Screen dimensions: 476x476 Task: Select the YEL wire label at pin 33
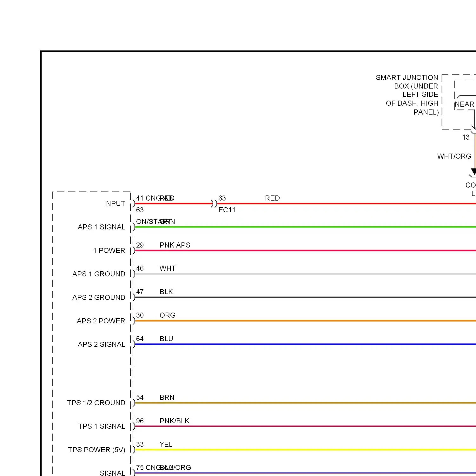click(x=166, y=444)
